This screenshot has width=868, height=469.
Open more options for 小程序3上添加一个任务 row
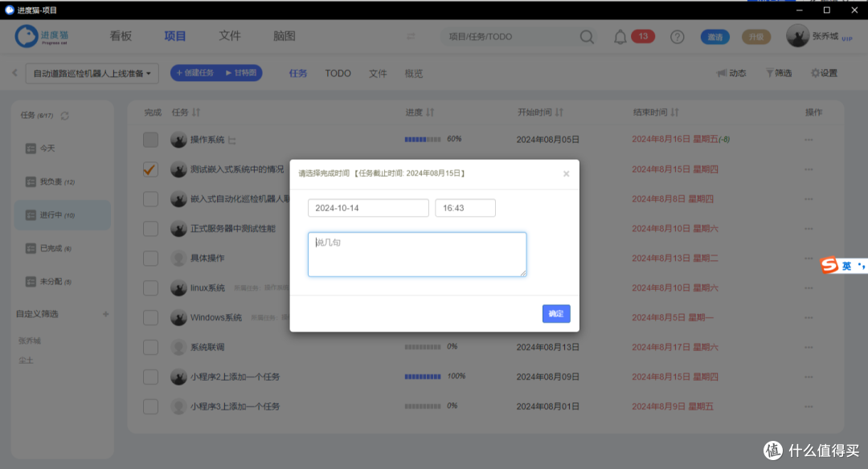click(x=809, y=406)
